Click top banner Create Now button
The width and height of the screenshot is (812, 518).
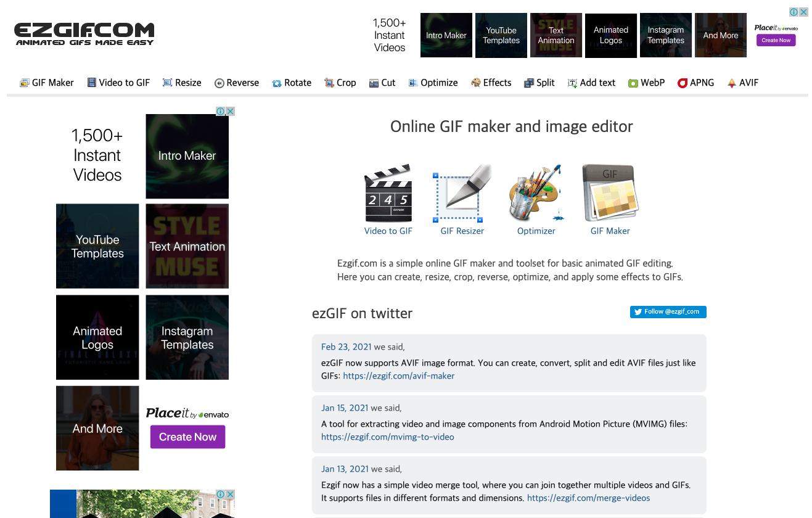[x=776, y=40]
